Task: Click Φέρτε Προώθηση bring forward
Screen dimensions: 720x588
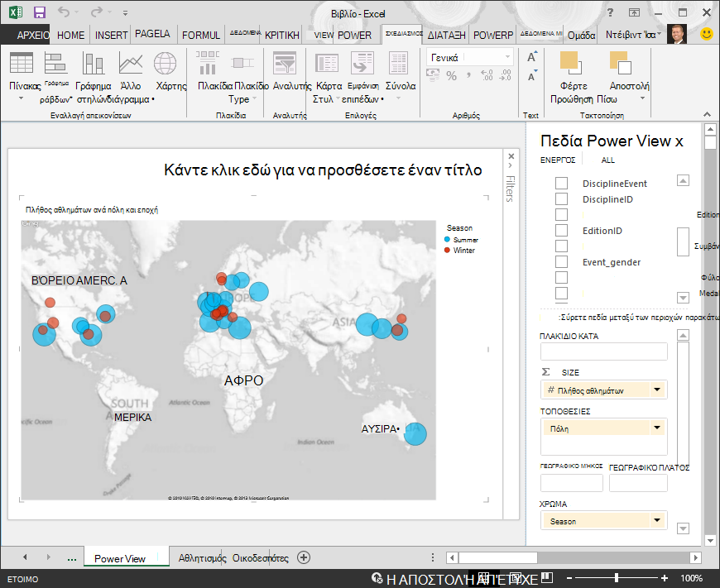Action: tap(571, 62)
